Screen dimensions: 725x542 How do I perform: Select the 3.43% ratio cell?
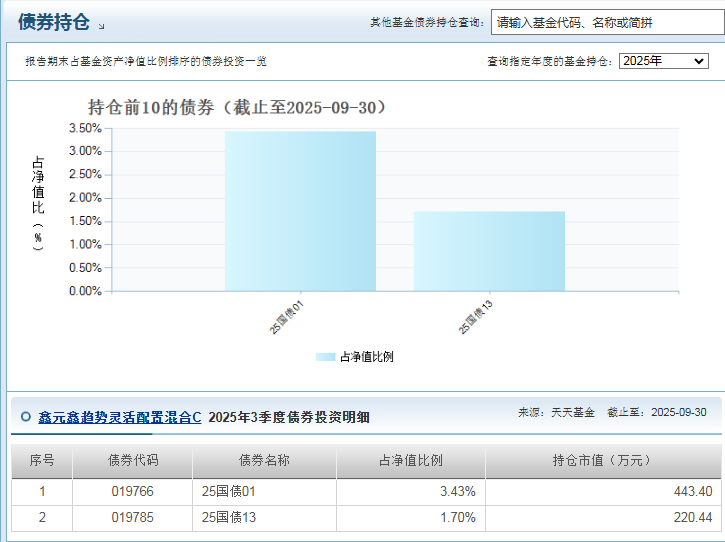411,492
